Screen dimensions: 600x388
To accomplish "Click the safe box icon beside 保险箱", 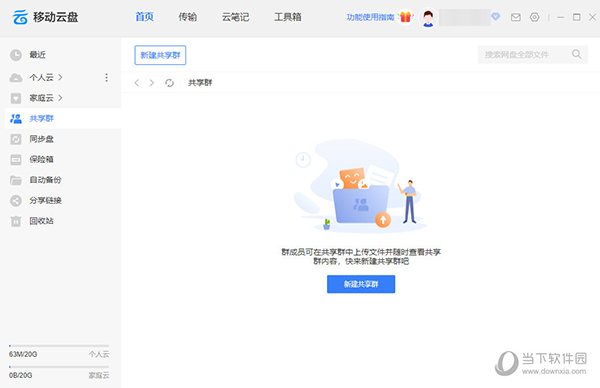I will point(16,160).
